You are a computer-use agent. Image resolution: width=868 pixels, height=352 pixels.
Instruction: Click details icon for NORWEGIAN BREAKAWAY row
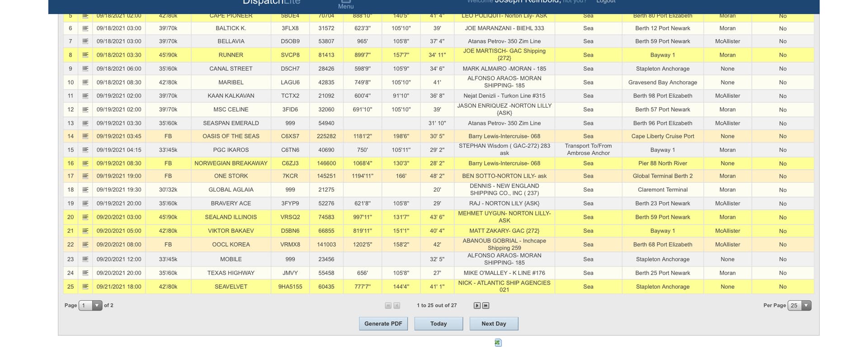coord(85,163)
